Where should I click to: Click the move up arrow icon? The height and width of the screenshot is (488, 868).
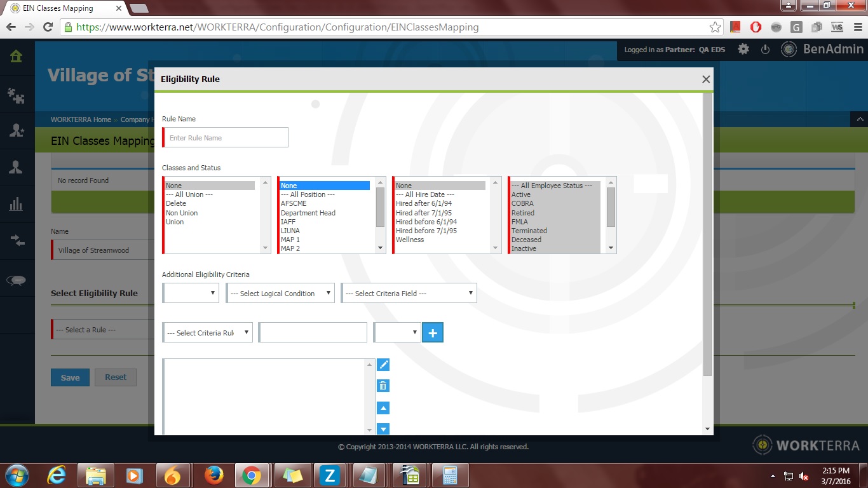[x=383, y=408]
